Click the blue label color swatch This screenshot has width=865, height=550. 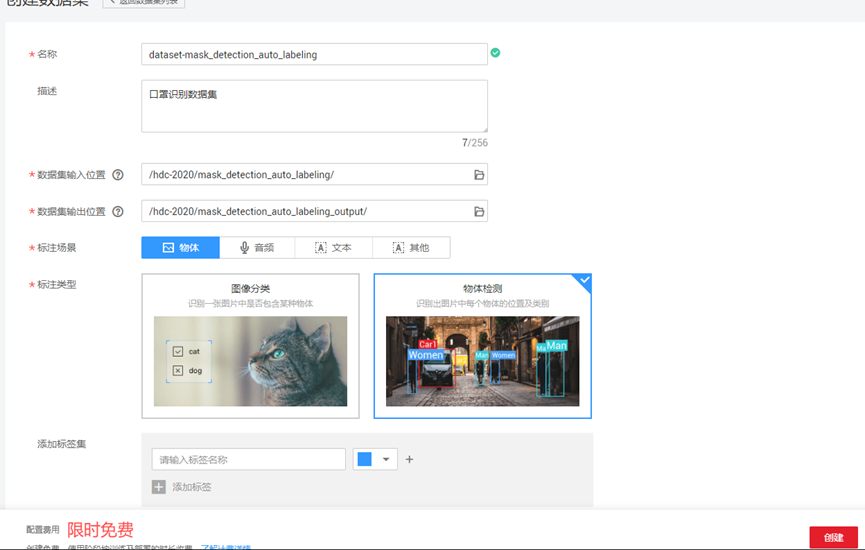point(365,459)
